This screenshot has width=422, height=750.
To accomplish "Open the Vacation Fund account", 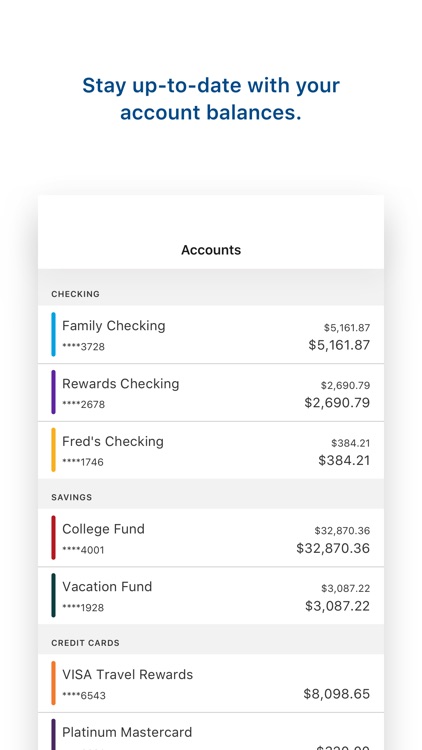I will click(211, 596).
